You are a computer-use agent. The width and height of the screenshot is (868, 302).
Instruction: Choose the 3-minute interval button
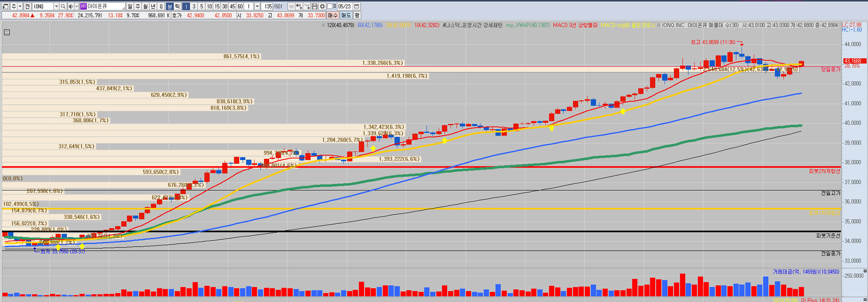pyautogui.click(x=194, y=6)
